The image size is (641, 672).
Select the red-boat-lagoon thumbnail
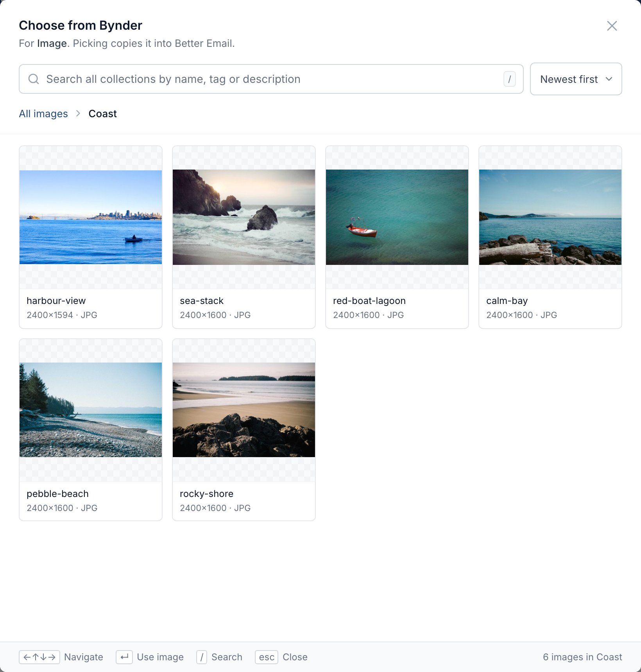(397, 217)
